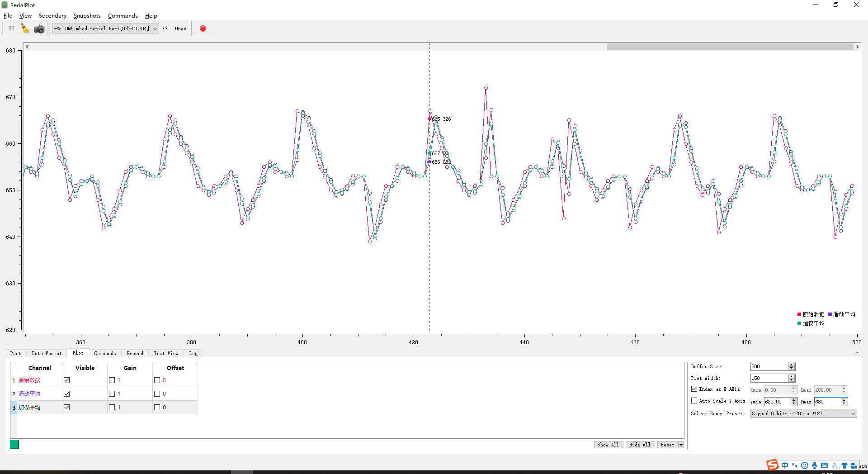Switch to the Data Format tab
Viewport: 868px width, 474px height.
[47, 353]
